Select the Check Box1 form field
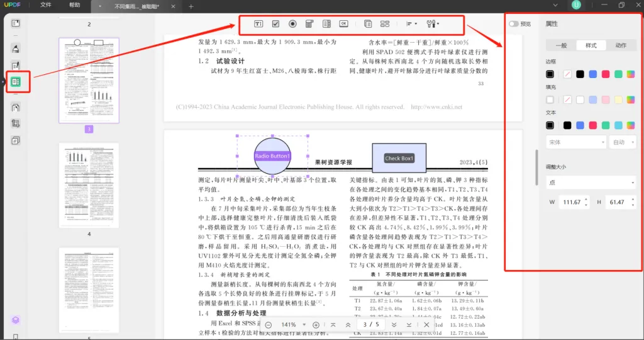This screenshot has height=340, width=644. pos(399,158)
